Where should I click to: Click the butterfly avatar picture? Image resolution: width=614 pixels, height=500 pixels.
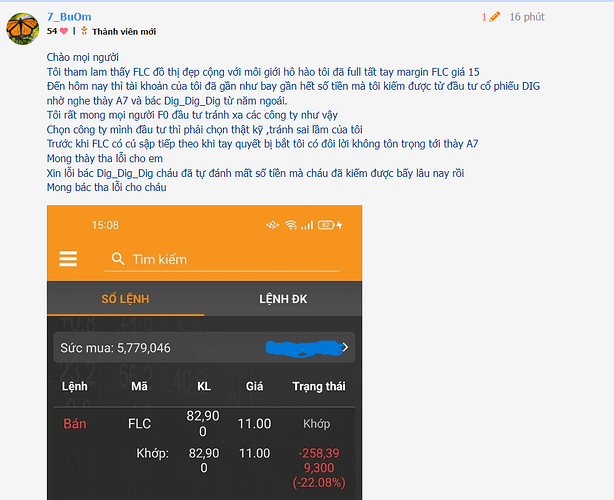(22, 29)
